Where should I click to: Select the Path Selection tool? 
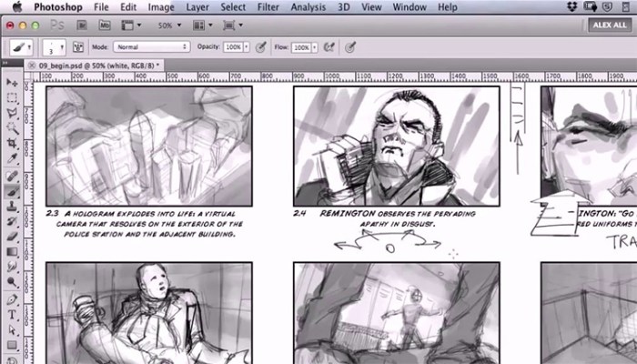12,330
